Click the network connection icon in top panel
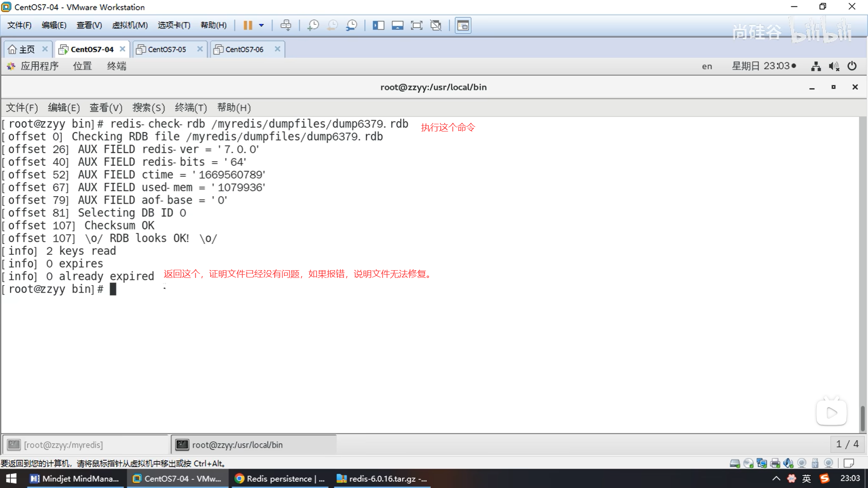868x488 pixels. tap(816, 66)
